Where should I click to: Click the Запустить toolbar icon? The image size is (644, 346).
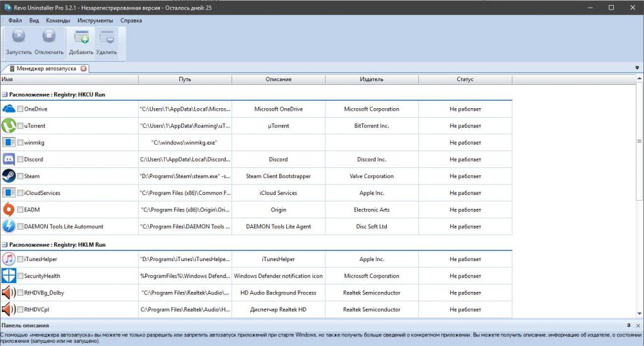click(x=18, y=36)
